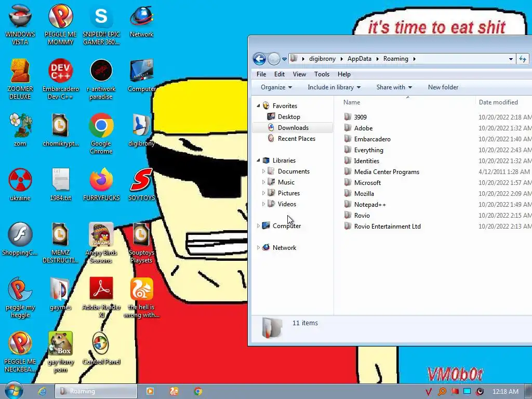
Task: Click the Windows Start button
Action: [14, 391]
